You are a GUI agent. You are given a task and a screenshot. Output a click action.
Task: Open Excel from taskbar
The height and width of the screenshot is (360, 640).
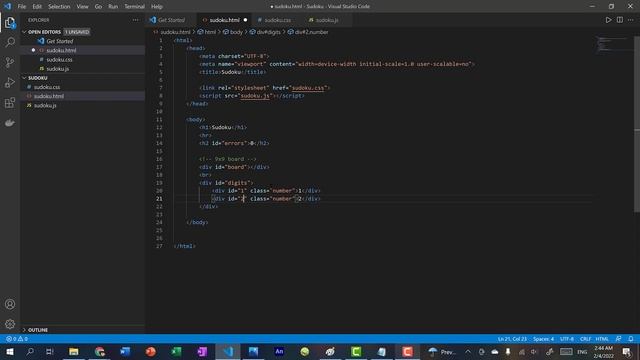click(x=176, y=351)
